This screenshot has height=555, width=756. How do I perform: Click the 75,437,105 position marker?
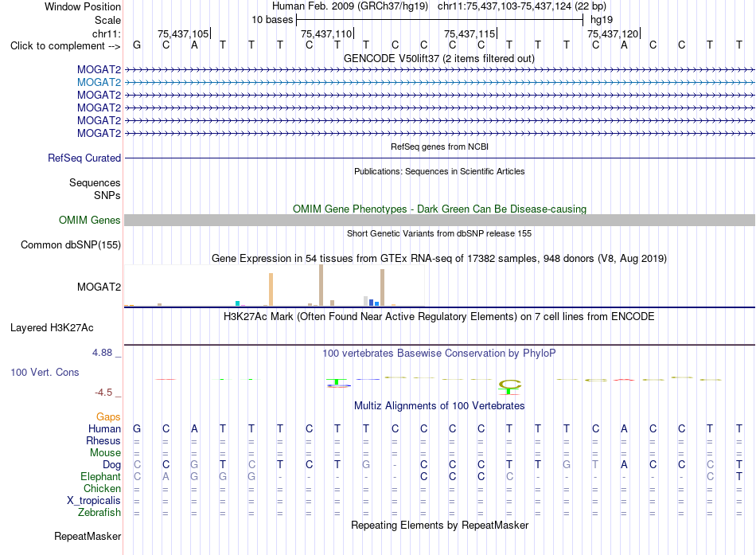(x=184, y=33)
